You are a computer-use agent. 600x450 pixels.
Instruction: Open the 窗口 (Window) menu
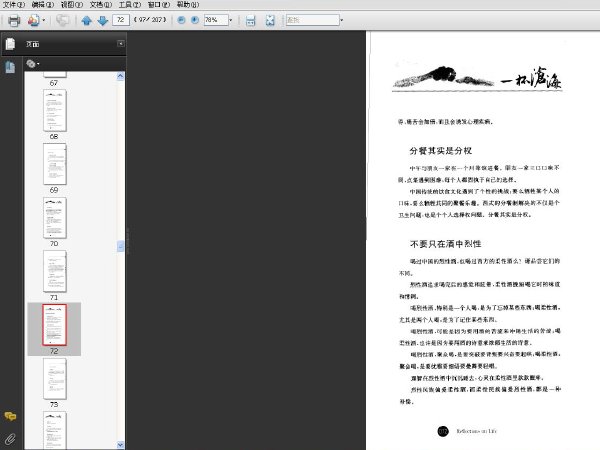159,5
